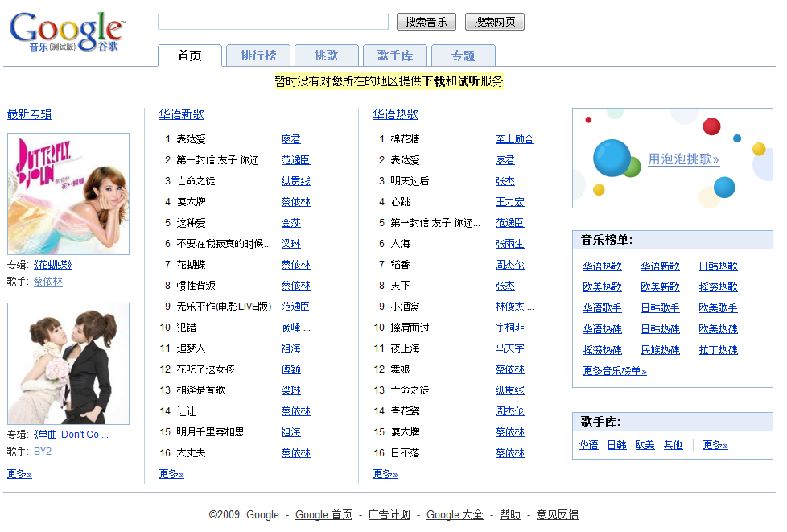The width and height of the screenshot is (787, 532).
Task: Open the Google 大全 footer link
Action: (x=455, y=514)
